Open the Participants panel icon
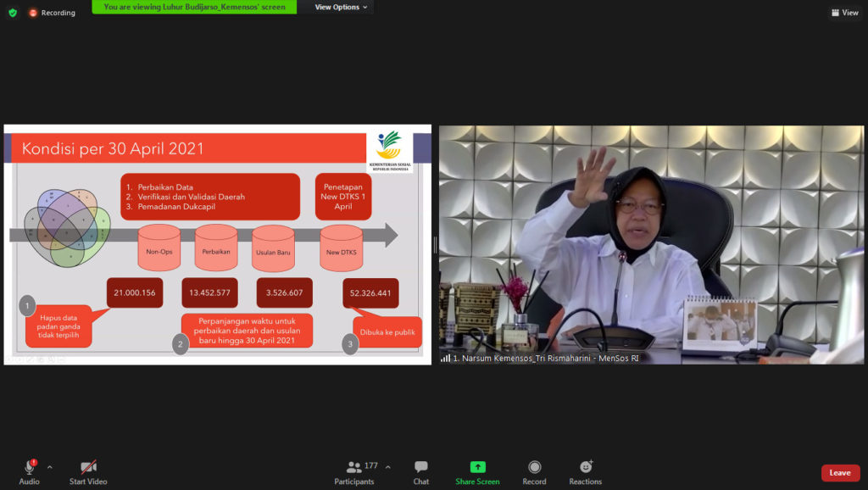This screenshot has height=490, width=868. click(354, 467)
